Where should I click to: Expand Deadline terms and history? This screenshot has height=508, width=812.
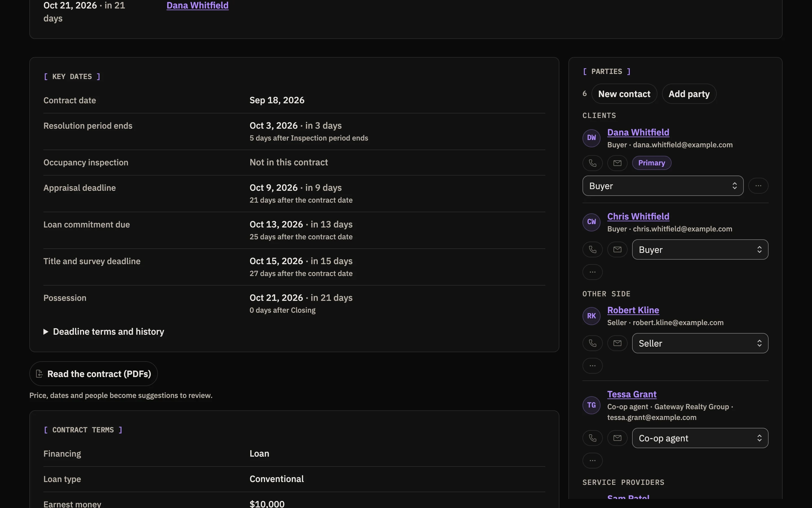(104, 332)
